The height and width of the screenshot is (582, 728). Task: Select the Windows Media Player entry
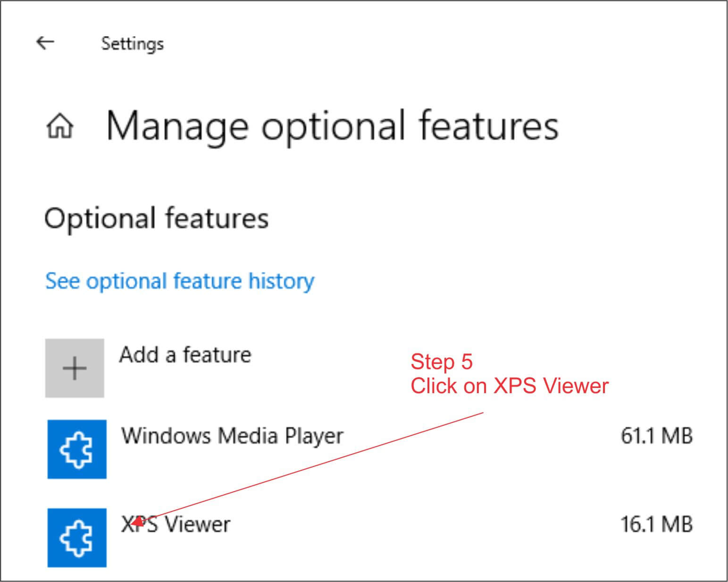[370, 449]
